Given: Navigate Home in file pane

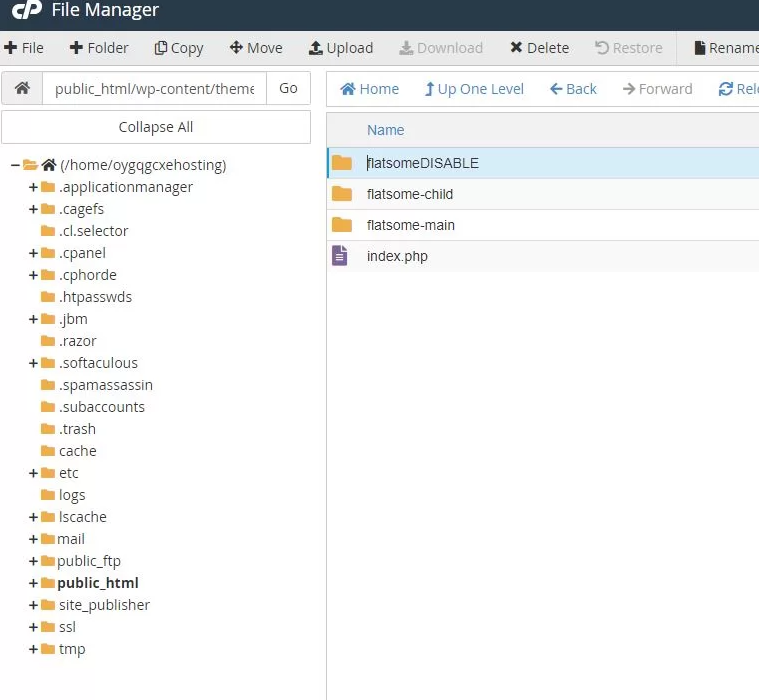Looking at the screenshot, I should click(369, 89).
